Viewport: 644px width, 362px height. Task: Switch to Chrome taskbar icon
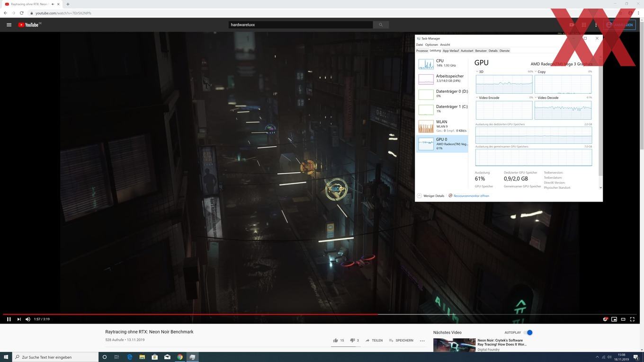click(x=180, y=357)
